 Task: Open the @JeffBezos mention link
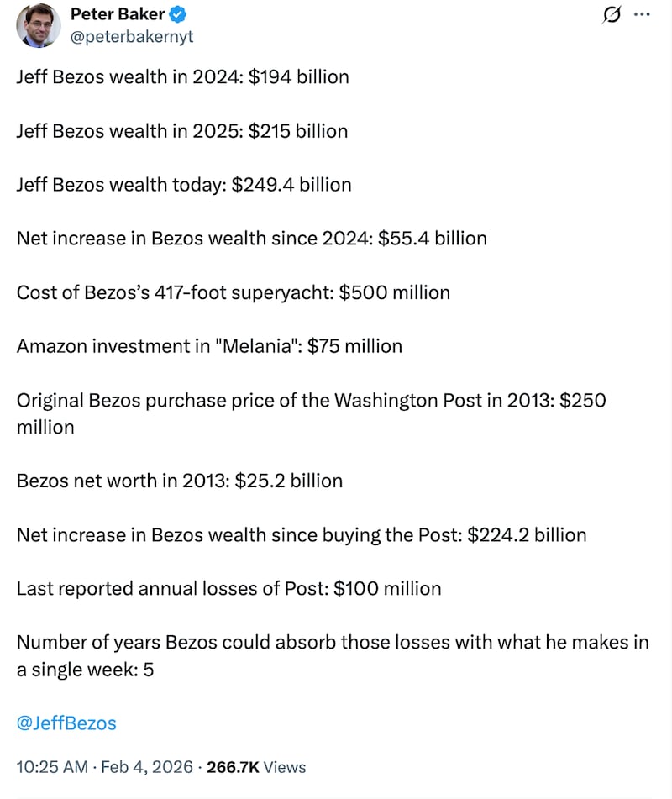pos(66,723)
